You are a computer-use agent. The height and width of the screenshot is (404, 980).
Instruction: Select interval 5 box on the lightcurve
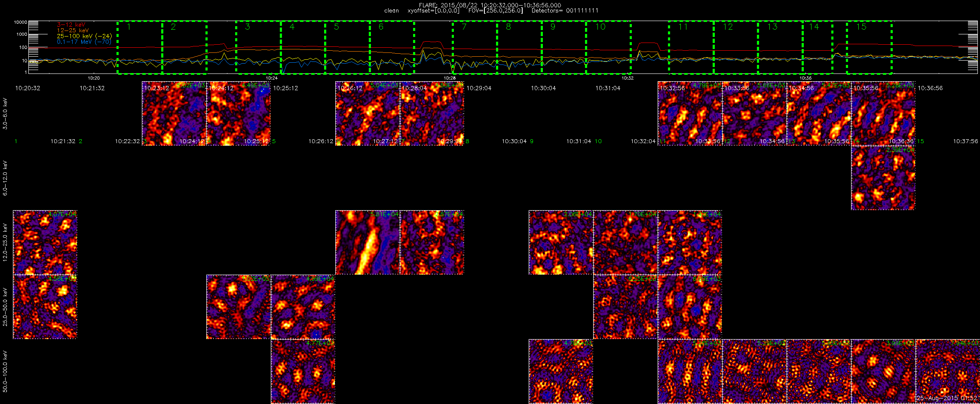(348, 47)
